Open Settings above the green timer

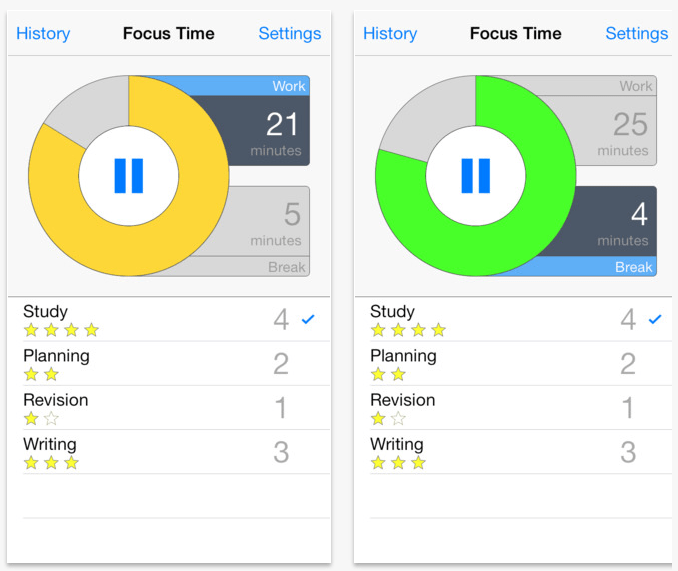pos(636,33)
